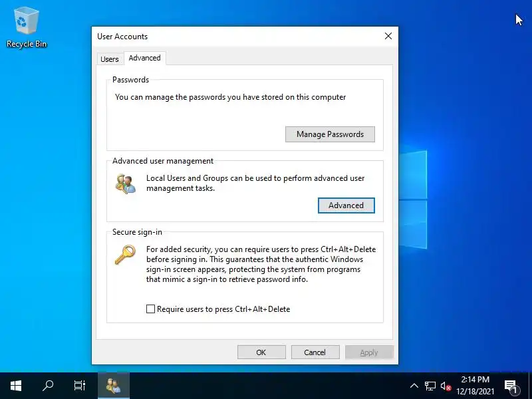Image resolution: width=532 pixels, height=399 pixels.
Task: Click the greyed-out Apply button
Action: pos(369,352)
